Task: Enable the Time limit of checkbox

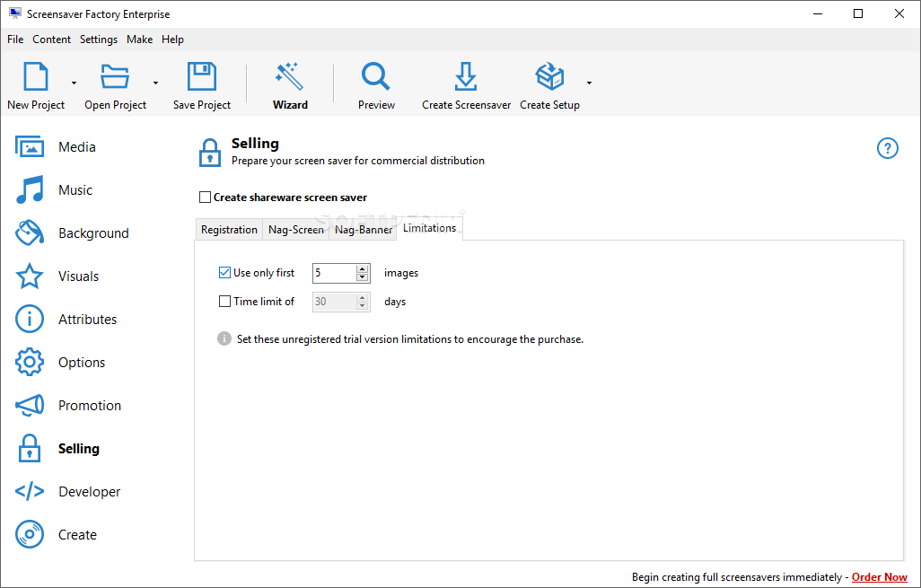Action: tap(224, 302)
